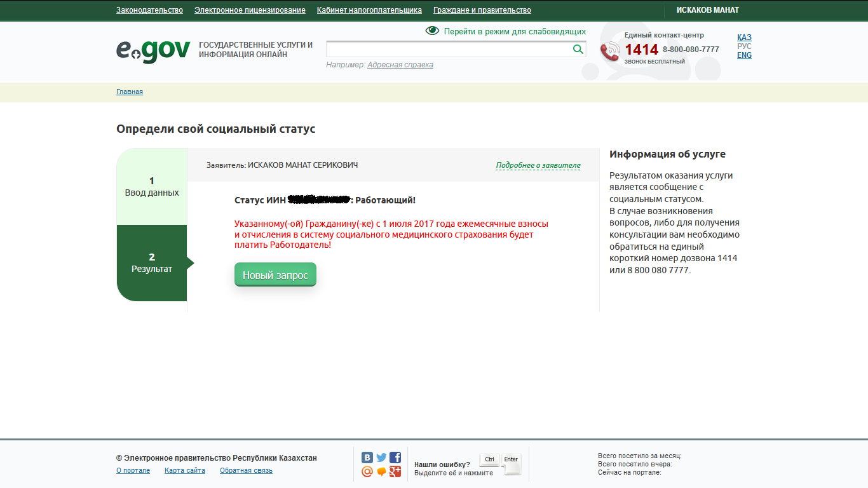Open the ИСКАКОВ МАНАТ user menu
Screen dimensions: 868x488
click(x=708, y=10)
